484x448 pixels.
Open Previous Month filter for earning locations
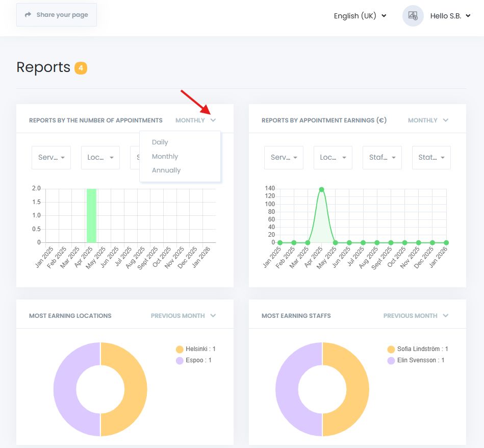pyautogui.click(x=183, y=316)
